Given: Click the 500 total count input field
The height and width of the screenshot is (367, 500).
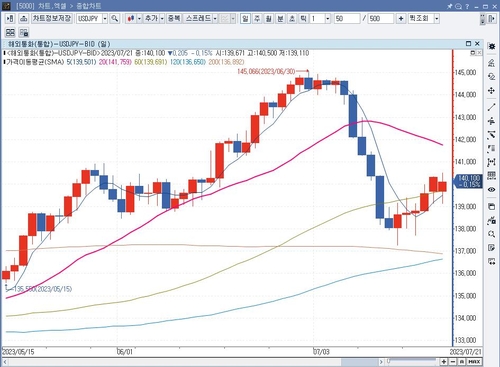Looking at the screenshot, I should (381, 18).
